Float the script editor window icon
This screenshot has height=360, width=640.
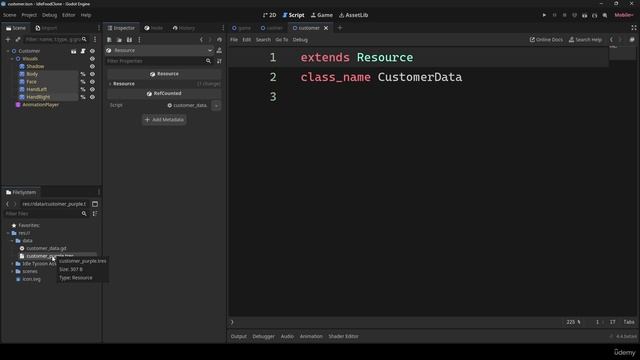632,40
